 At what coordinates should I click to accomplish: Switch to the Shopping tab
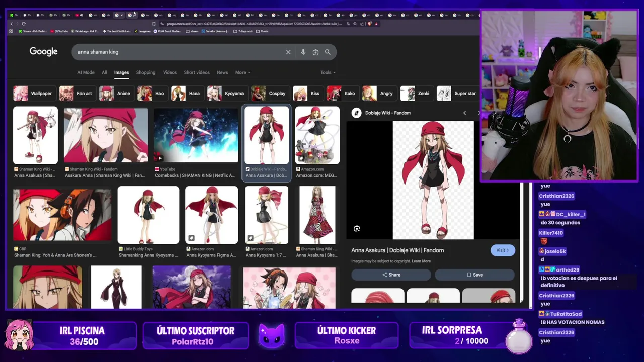[146, 72]
